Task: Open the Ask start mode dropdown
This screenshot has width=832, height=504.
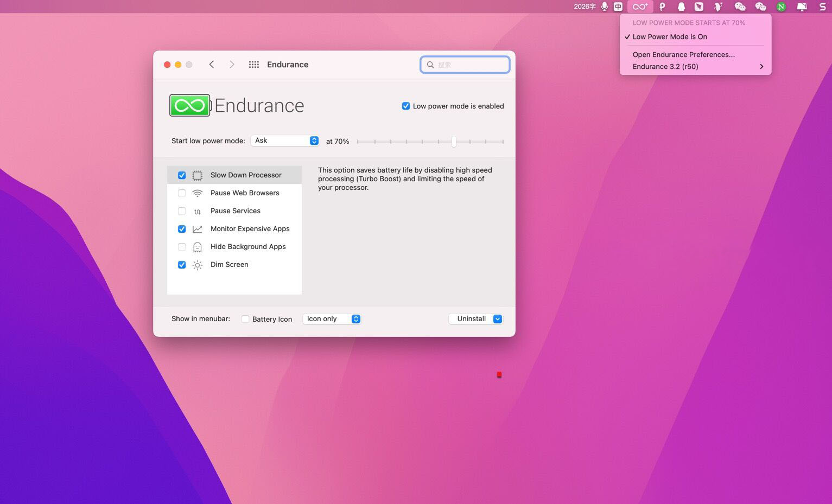Action: point(285,141)
